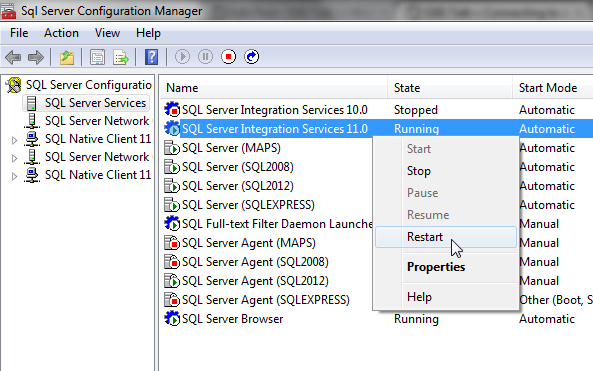Select SQL Server Services in the tree
The image size is (593, 371).
tap(95, 103)
